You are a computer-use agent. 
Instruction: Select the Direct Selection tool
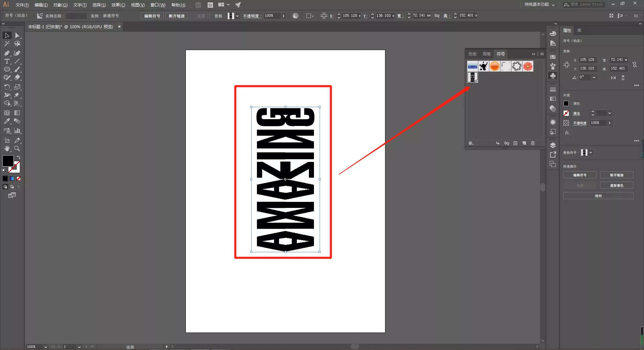point(17,36)
